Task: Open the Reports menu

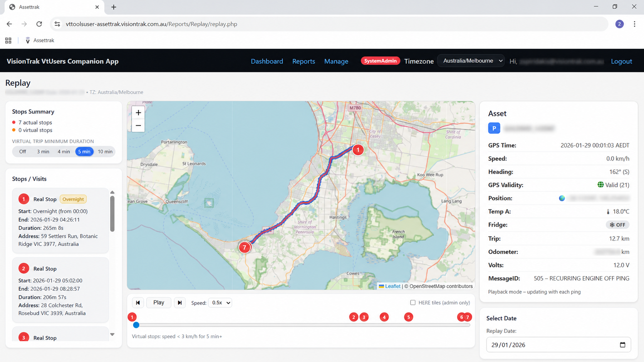Action: pyautogui.click(x=304, y=61)
